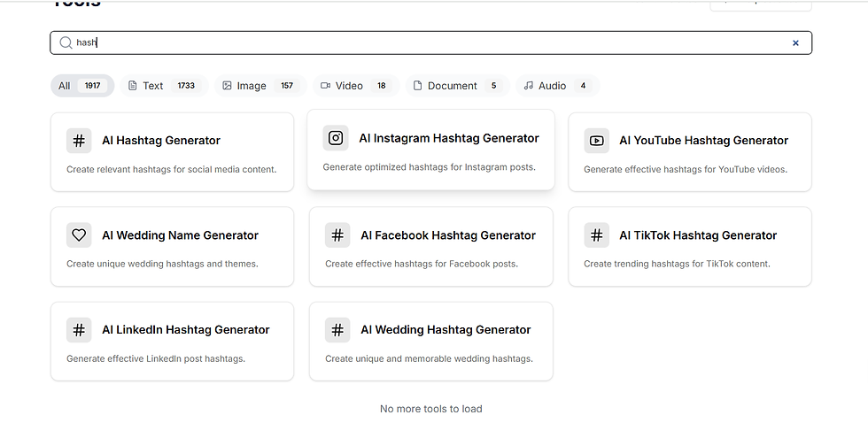
Task: Click the picture icon in the Image filter
Action: point(227,86)
